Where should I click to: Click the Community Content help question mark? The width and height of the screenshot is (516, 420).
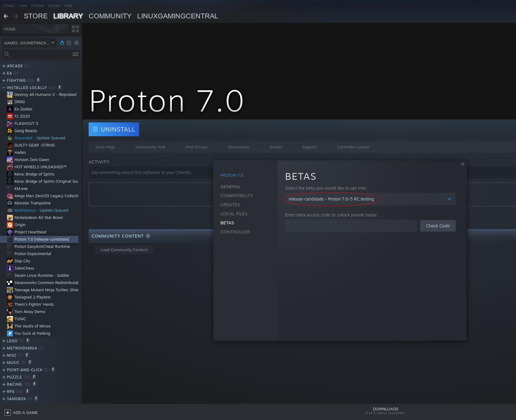(x=148, y=236)
